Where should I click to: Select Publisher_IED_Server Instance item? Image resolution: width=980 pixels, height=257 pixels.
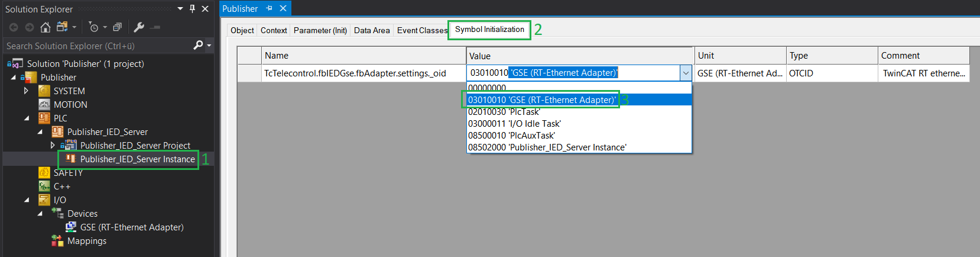point(137,159)
